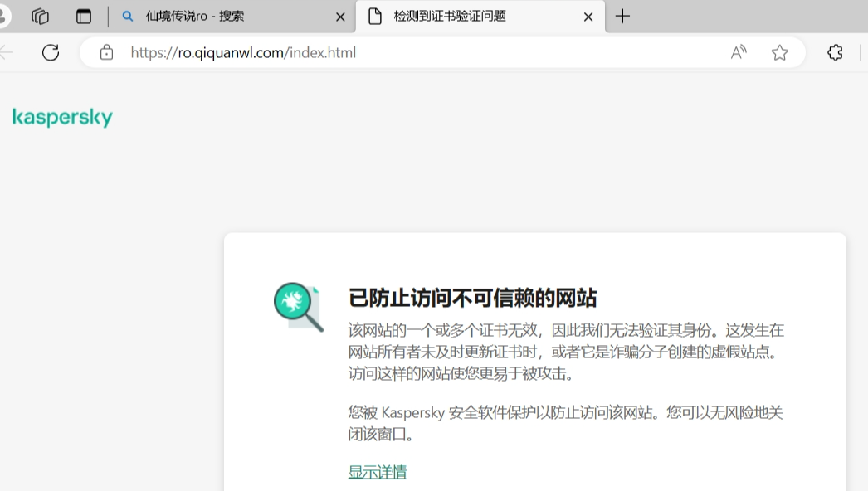Click the heading 已防止访问不可信赖的网站
Viewport: 868px width, 491px height.
(x=472, y=298)
